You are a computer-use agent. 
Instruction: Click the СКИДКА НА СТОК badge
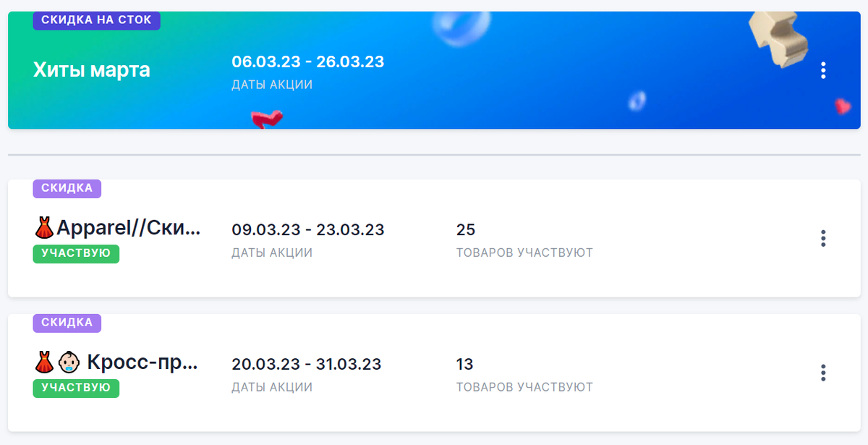pyautogui.click(x=96, y=20)
